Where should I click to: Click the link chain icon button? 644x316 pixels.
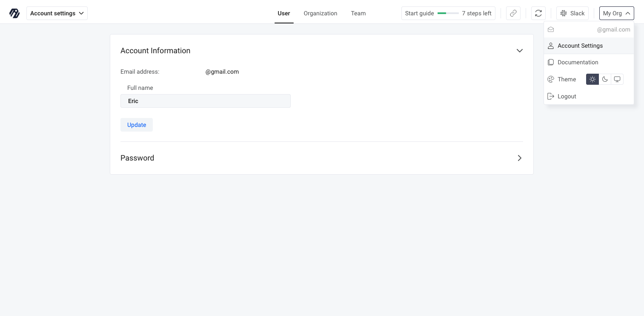pos(513,13)
